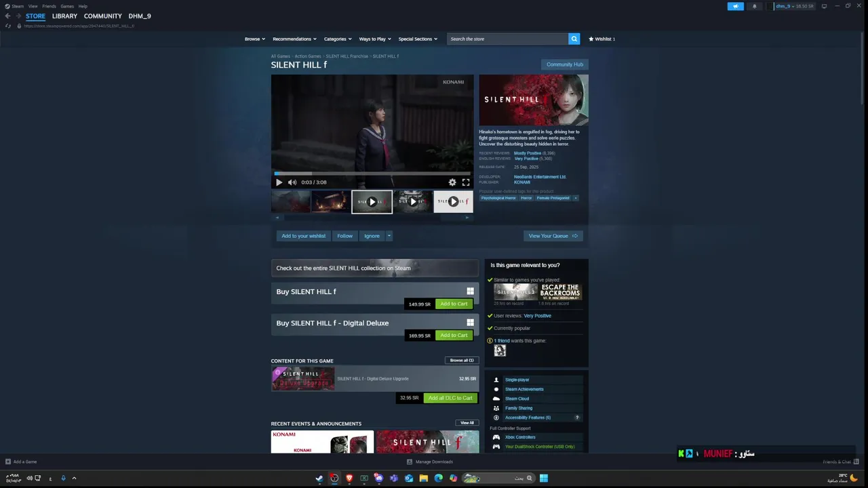Switch the trailer to fullscreen
This screenshot has height=488, width=868.
(466, 182)
